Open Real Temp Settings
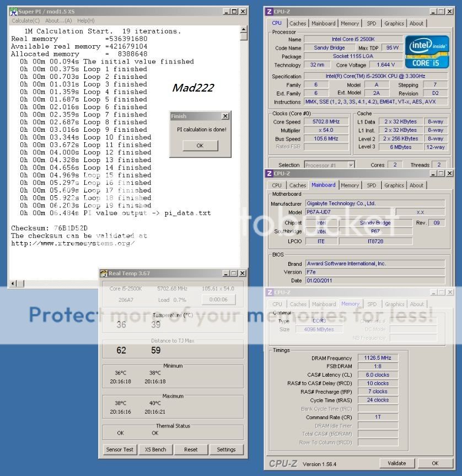Image resolution: width=462 pixels, height=476 pixels. tap(226, 450)
